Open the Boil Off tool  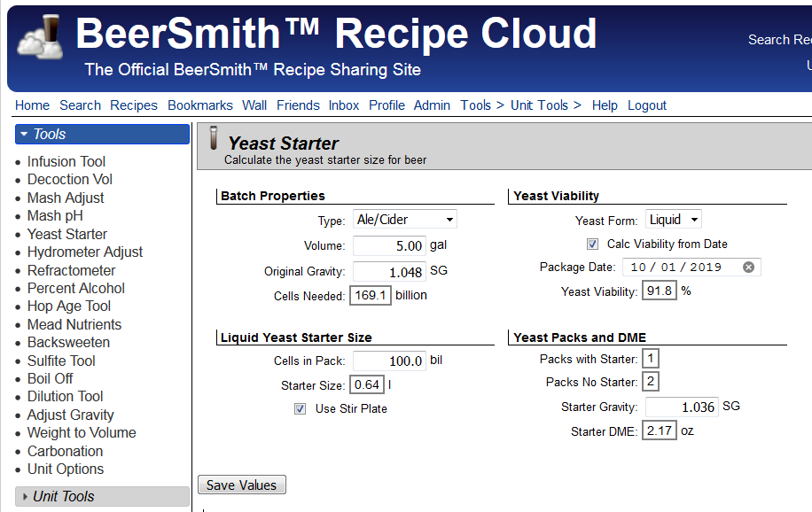(51, 378)
